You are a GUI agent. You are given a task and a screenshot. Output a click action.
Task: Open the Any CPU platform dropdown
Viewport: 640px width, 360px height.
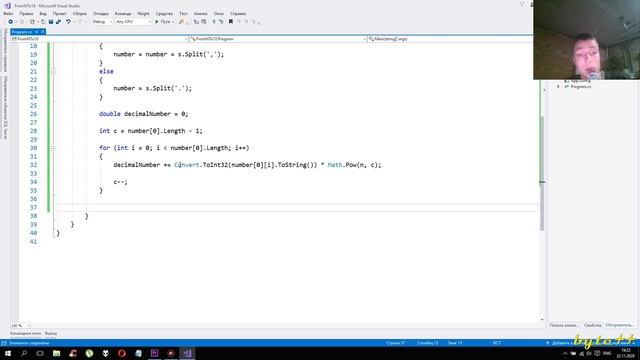click(x=133, y=22)
